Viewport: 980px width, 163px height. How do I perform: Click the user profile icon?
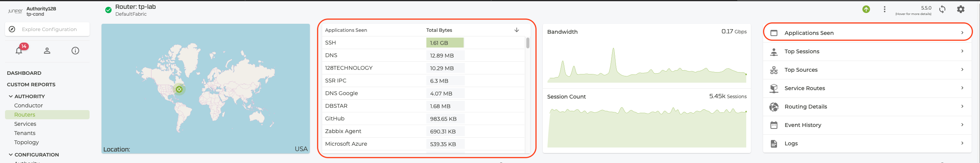(47, 51)
